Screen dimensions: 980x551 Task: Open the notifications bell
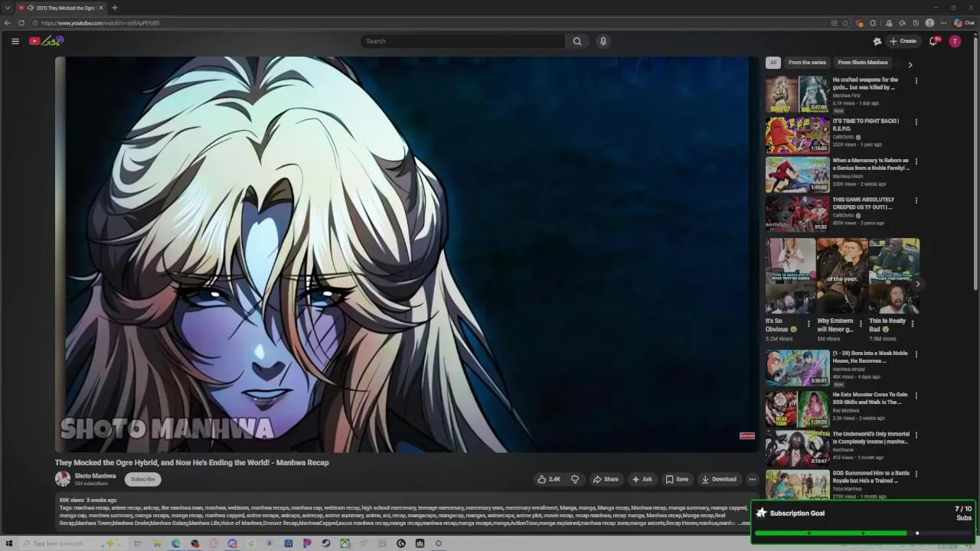933,41
